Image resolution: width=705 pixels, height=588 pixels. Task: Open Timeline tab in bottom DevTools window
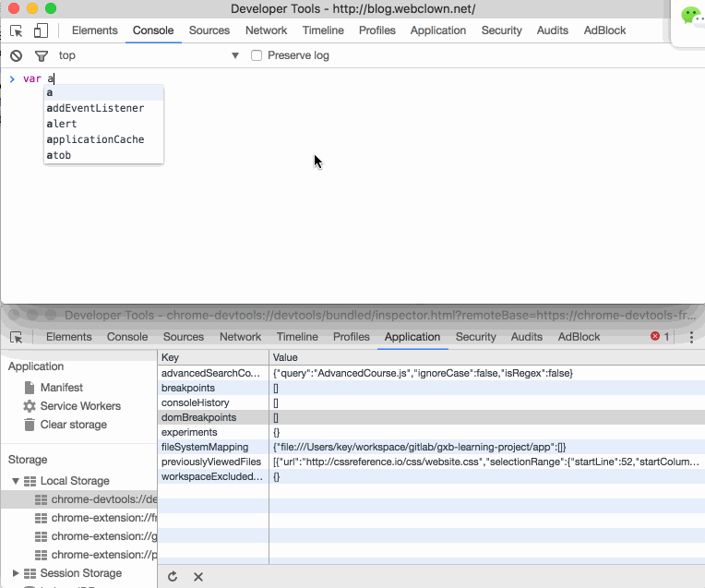(x=297, y=337)
